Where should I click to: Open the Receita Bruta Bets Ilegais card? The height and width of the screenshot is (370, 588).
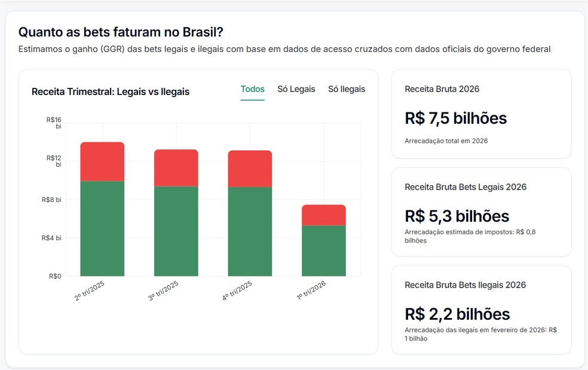(465, 285)
